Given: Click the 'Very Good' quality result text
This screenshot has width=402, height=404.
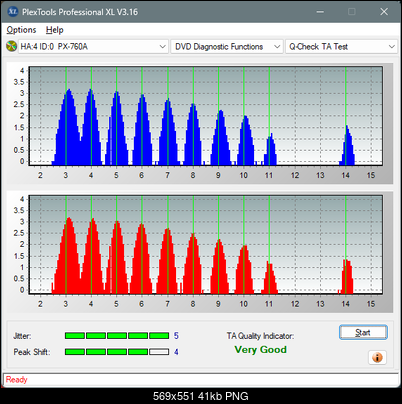Looking at the screenshot, I should pos(260,350).
